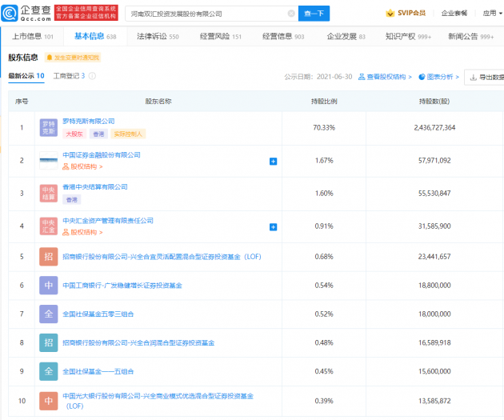Click 罗特克斯 purple avatar icon
Screen dimensions: 504x420
click(49, 127)
